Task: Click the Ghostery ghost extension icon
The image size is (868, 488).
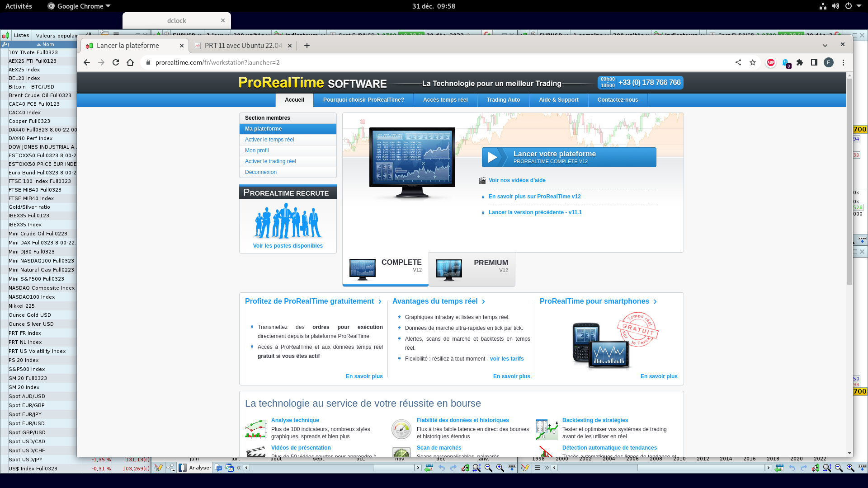Action: click(x=786, y=63)
